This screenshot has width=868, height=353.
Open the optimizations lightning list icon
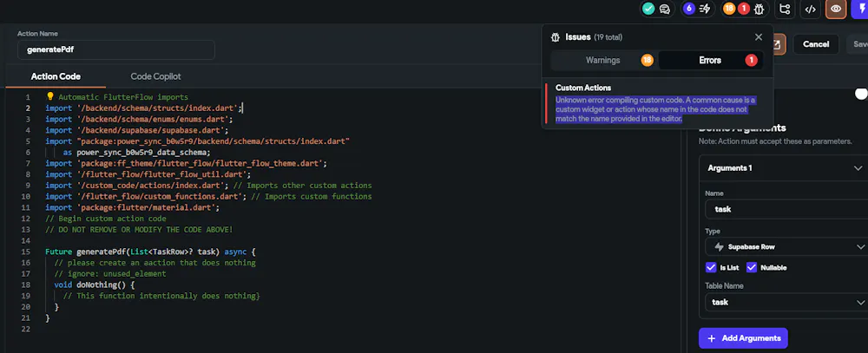[705, 9]
